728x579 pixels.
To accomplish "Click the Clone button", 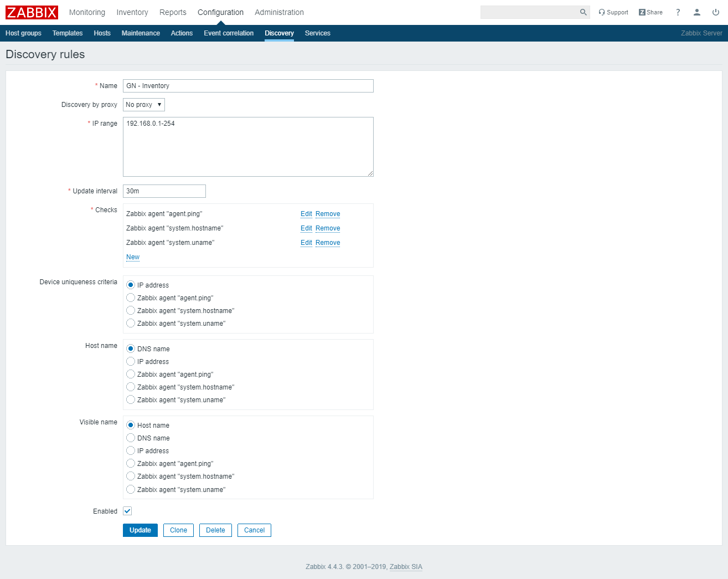I will click(x=178, y=530).
